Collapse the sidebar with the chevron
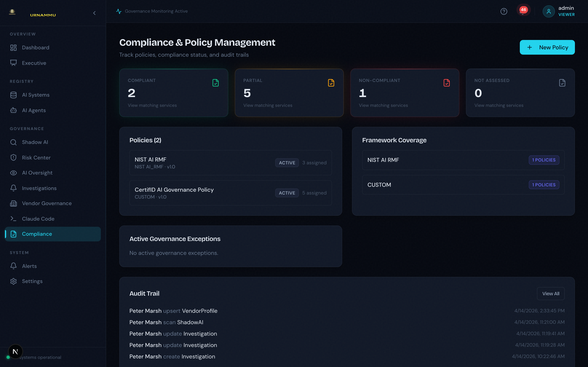The image size is (588, 367). (95, 13)
